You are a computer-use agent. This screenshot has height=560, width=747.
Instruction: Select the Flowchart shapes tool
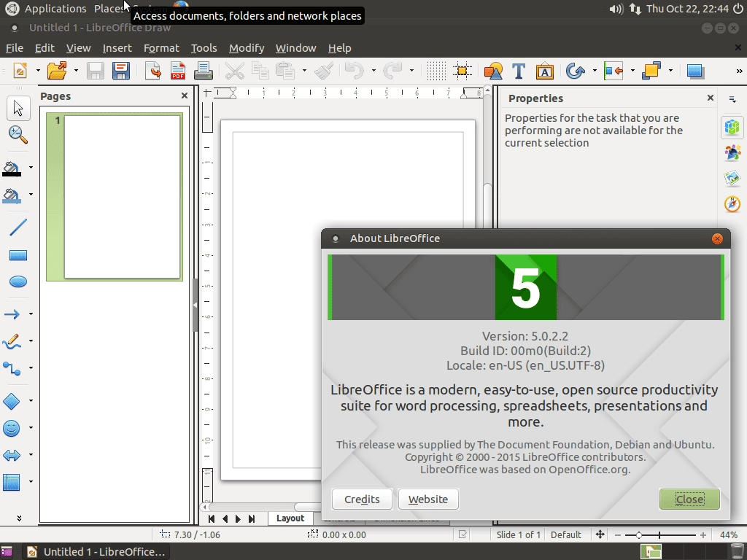[x=12, y=482]
